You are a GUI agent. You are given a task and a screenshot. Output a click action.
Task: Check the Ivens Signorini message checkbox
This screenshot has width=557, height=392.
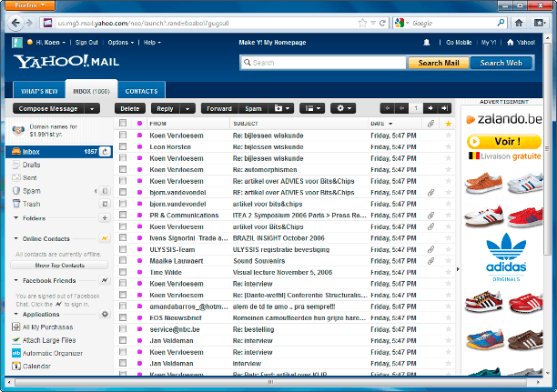pos(123,237)
